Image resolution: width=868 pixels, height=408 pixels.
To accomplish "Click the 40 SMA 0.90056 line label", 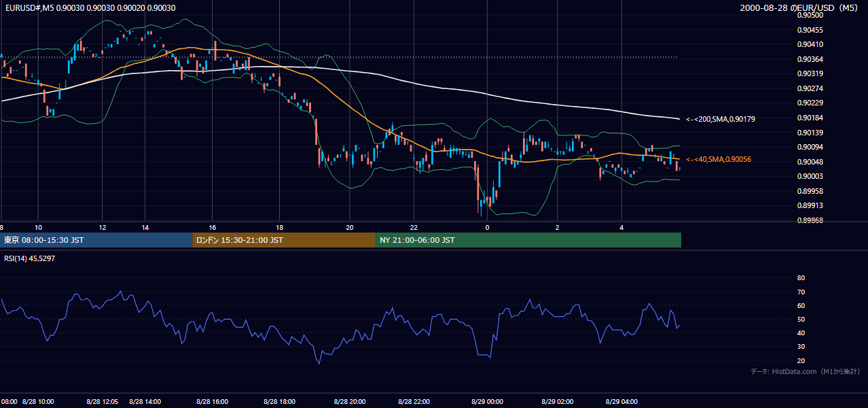I will click(719, 159).
